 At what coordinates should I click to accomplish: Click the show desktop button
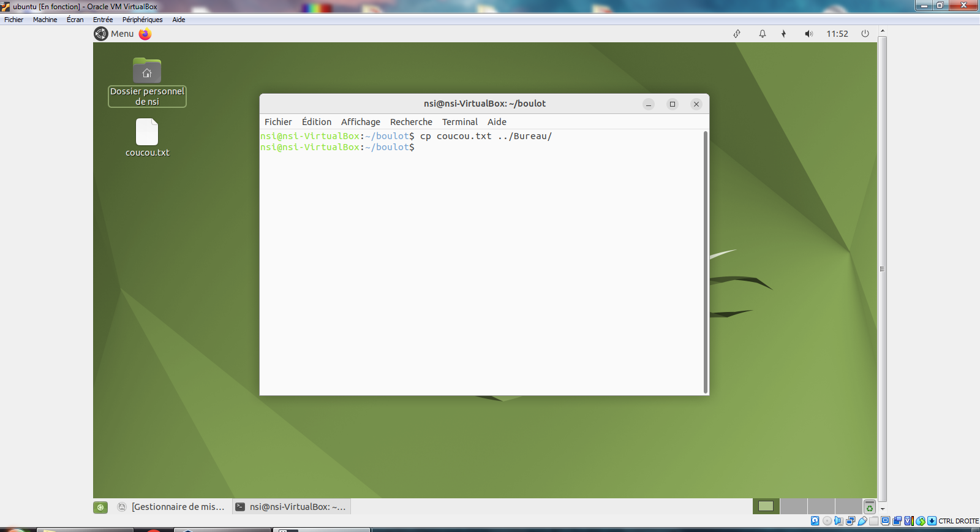click(100, 507)
